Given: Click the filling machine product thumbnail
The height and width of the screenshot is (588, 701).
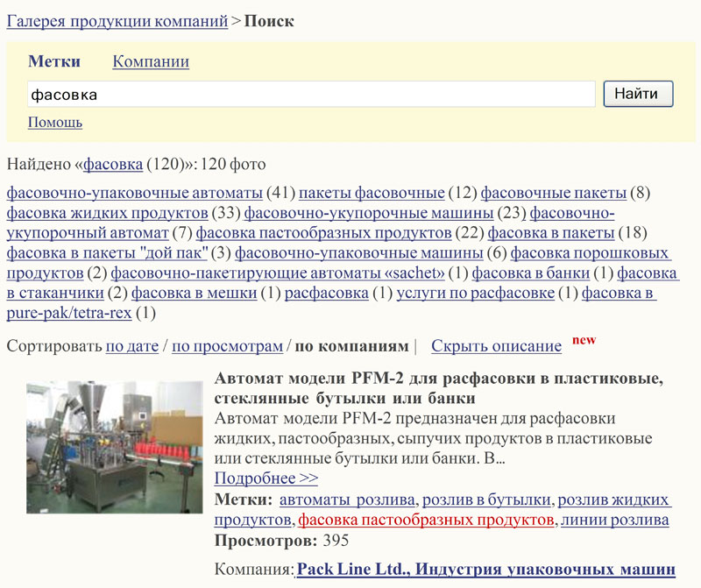Looking at the screenshot, I should tap(114, 435).
